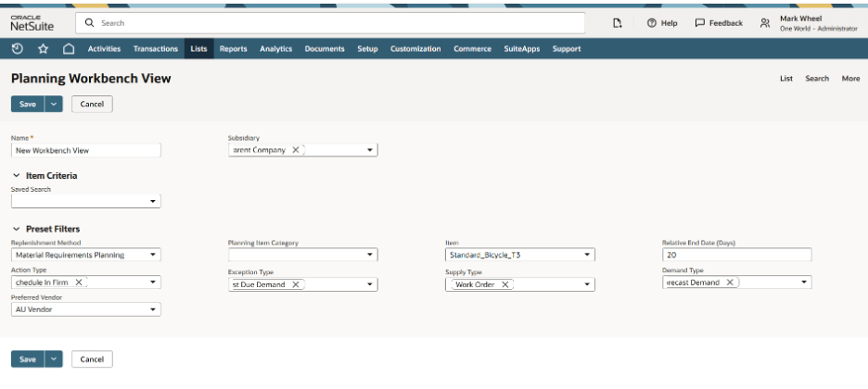The height and width of the screenshot is (389, 868).
Task: Open the Support menu
Action: click(x=567, y=48)
